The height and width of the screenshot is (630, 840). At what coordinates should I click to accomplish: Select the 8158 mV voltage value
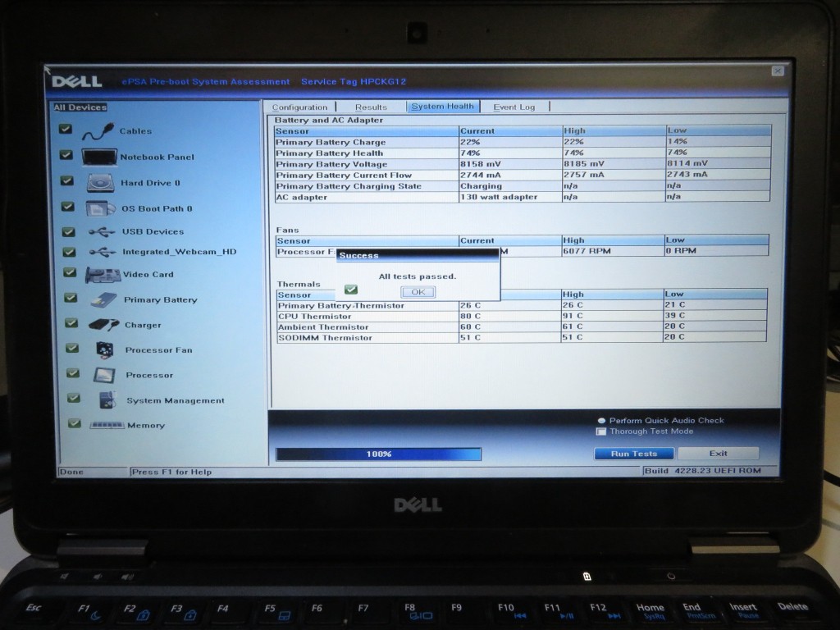point(481,164)
